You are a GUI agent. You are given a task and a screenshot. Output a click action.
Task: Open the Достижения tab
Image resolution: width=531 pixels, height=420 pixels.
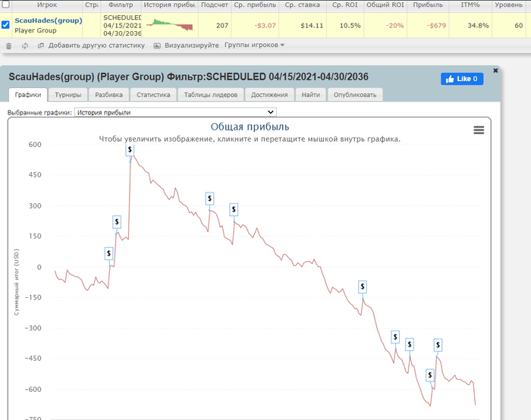coord(269,95)
